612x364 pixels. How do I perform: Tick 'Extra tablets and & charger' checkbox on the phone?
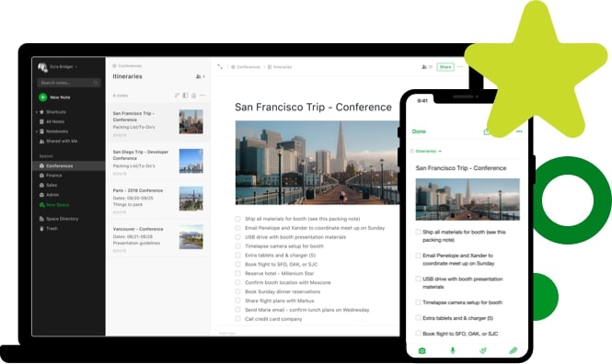[x=418, y=318]
